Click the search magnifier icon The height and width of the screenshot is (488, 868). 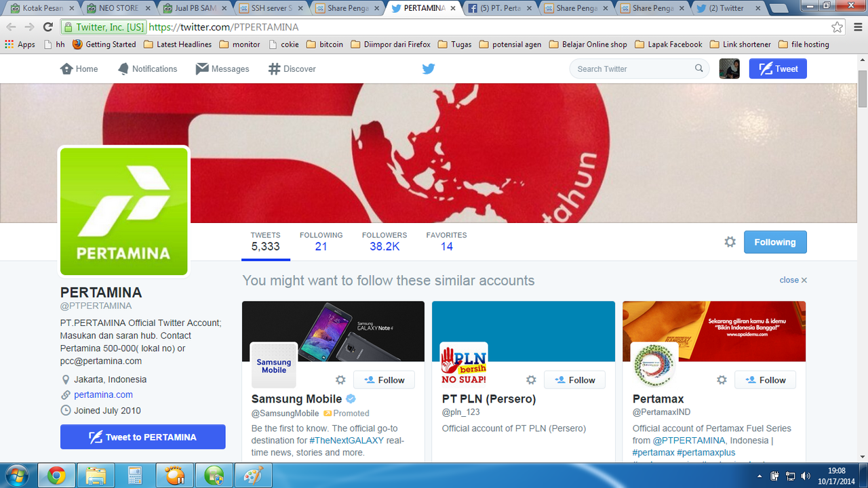coord(699,68)
